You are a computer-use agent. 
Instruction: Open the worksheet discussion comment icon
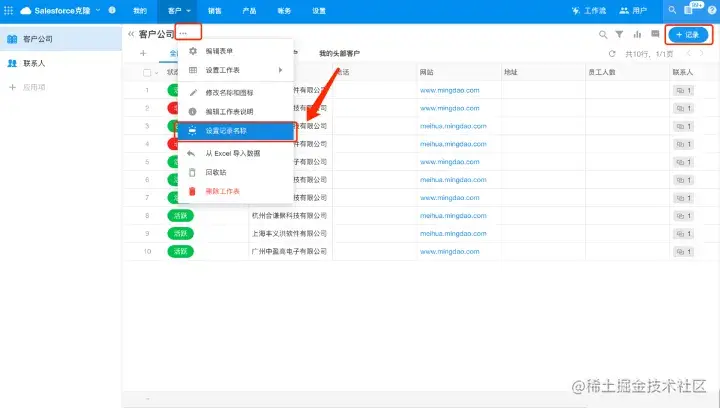pyautogui.click(x=655, y=34)
